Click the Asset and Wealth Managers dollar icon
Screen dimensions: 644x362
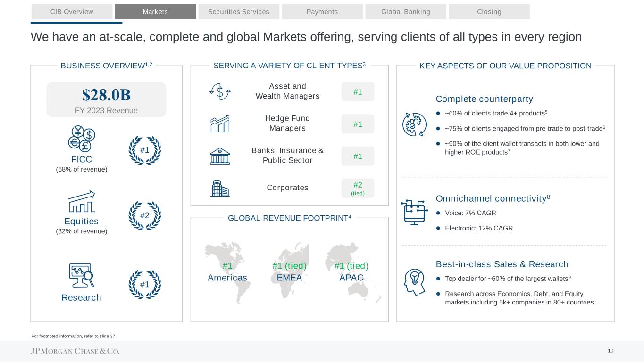tap(219, 91)
